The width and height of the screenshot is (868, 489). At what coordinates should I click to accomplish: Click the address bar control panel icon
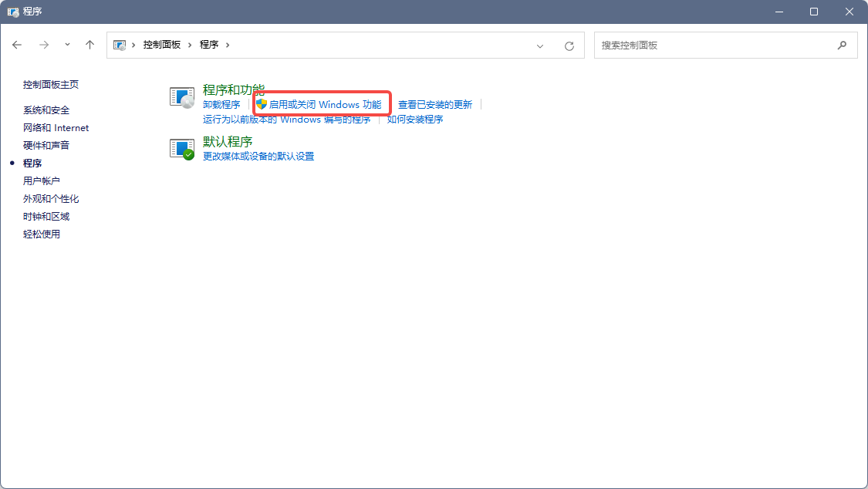pyautogui.click(x=119, y=45)
